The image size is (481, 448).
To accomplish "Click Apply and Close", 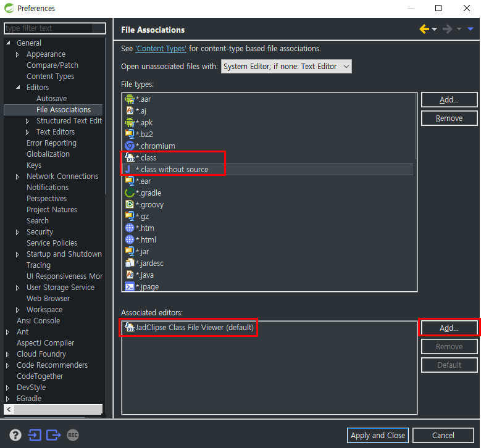I will 378,435.
